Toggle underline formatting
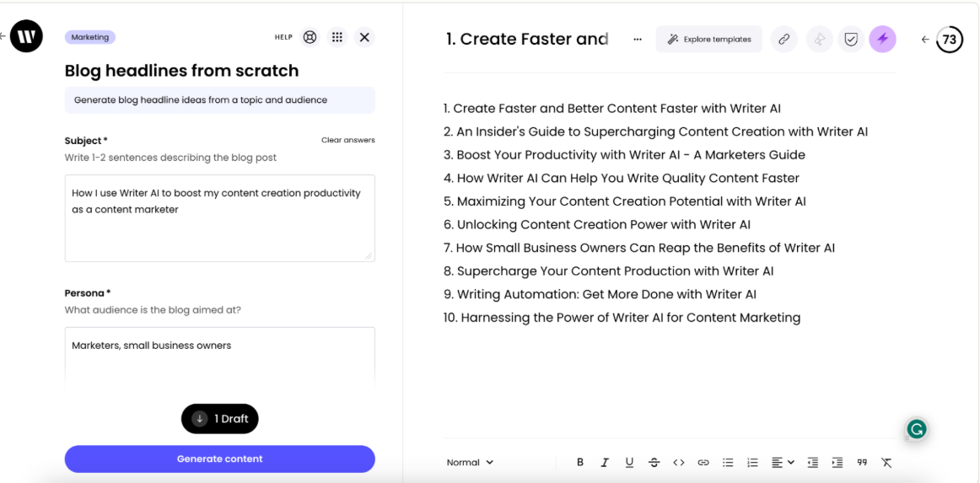The image size is (980, 483). [629, 463]
